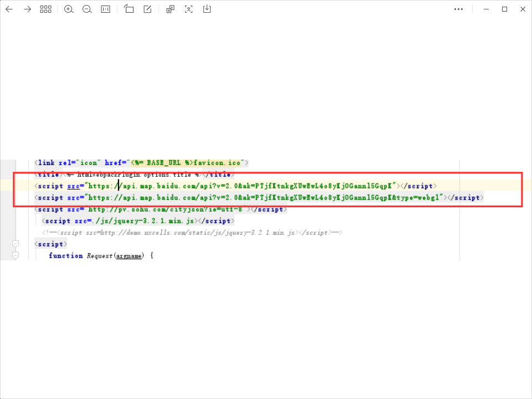Advance to the next image
Image resolution: width=532 pixels, height=399 pixels.
coord(27,9)
